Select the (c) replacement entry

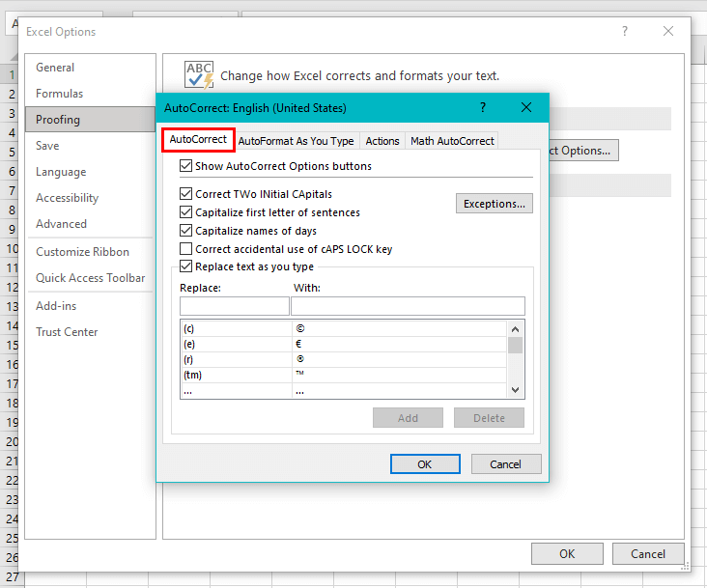pos(344,328)
